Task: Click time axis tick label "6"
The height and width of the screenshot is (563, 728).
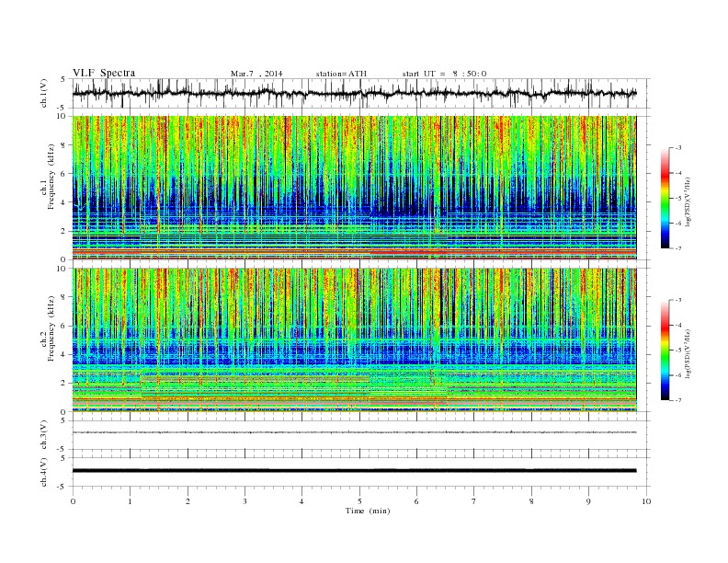Action: point(416,501)
